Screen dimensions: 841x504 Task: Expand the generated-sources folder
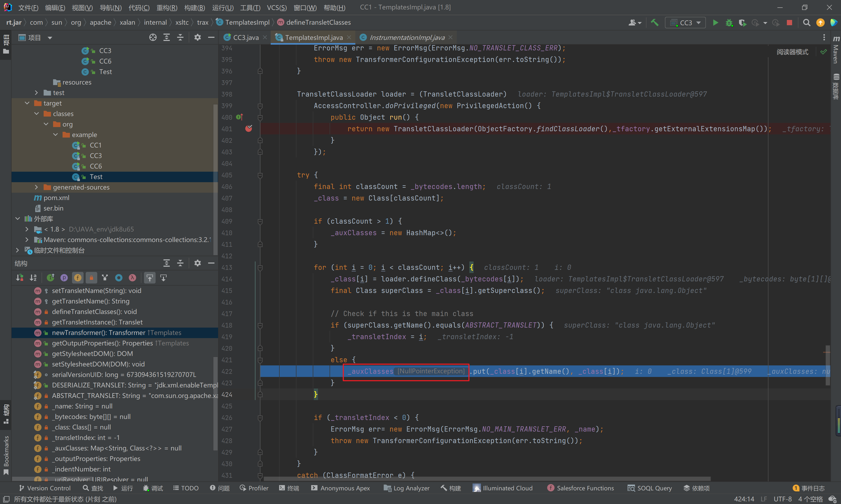pyautogui.click(x=36, y=187)
